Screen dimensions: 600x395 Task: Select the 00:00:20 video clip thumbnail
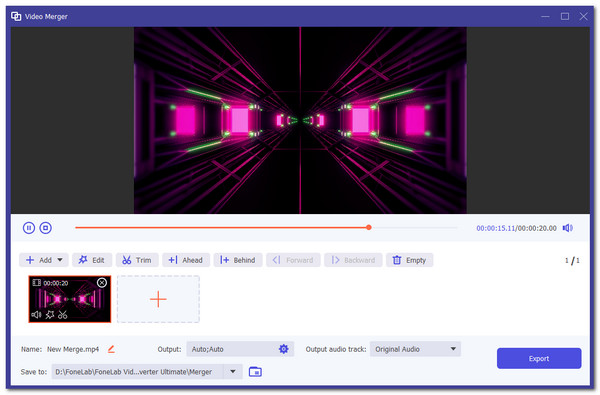coord(70,299)
